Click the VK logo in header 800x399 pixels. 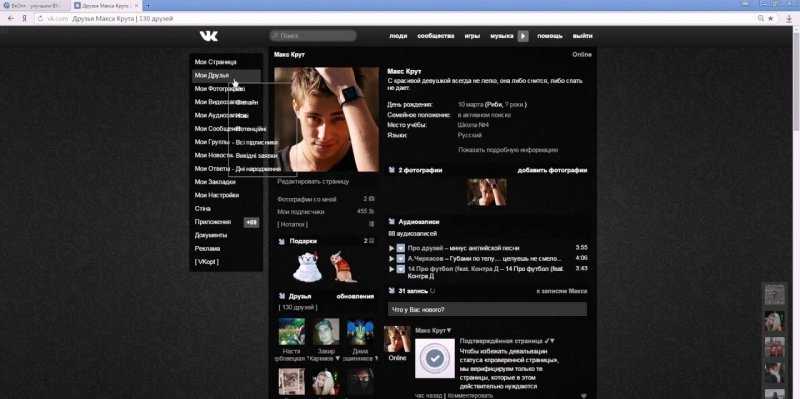(x=209, y=36)
